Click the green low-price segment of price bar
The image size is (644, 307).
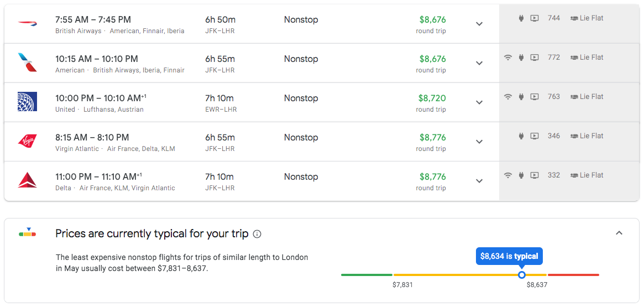[366, 274]
